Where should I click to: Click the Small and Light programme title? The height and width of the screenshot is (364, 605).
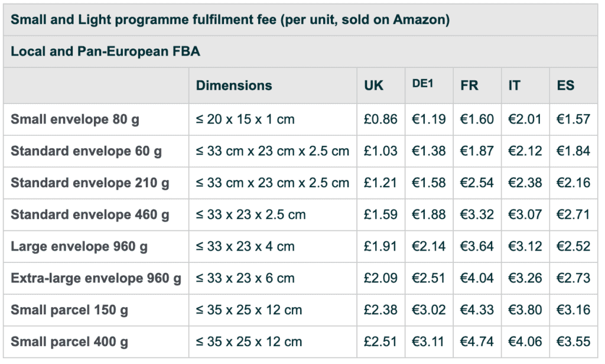pos(230,19)
